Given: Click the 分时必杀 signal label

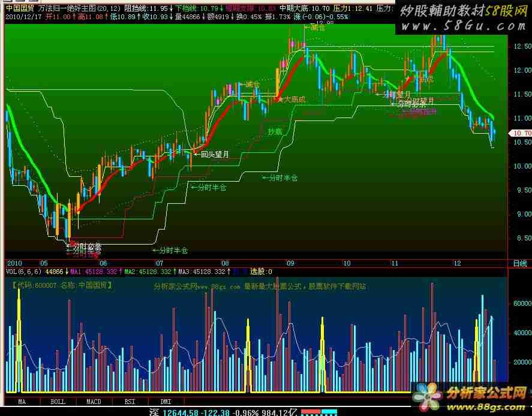Looking at the screenshot, I should pyautogui.click(x=84, y=246).
